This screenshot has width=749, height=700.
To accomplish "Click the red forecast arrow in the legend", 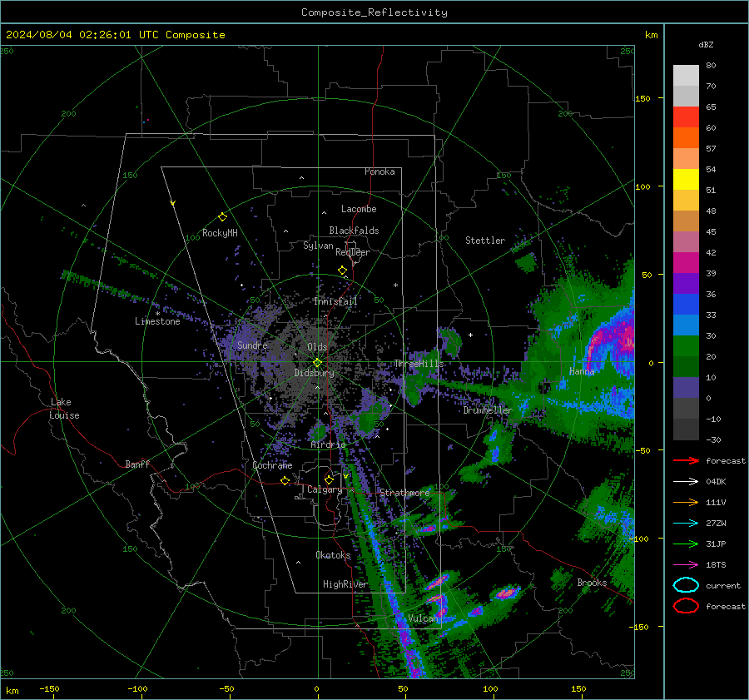I will pyautogui.click(x=686, y=460).
